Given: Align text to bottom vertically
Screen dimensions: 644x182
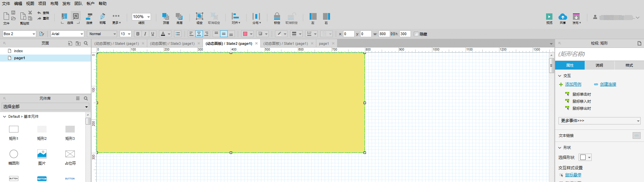Looking at the screenshot, I should pos(231,34).
